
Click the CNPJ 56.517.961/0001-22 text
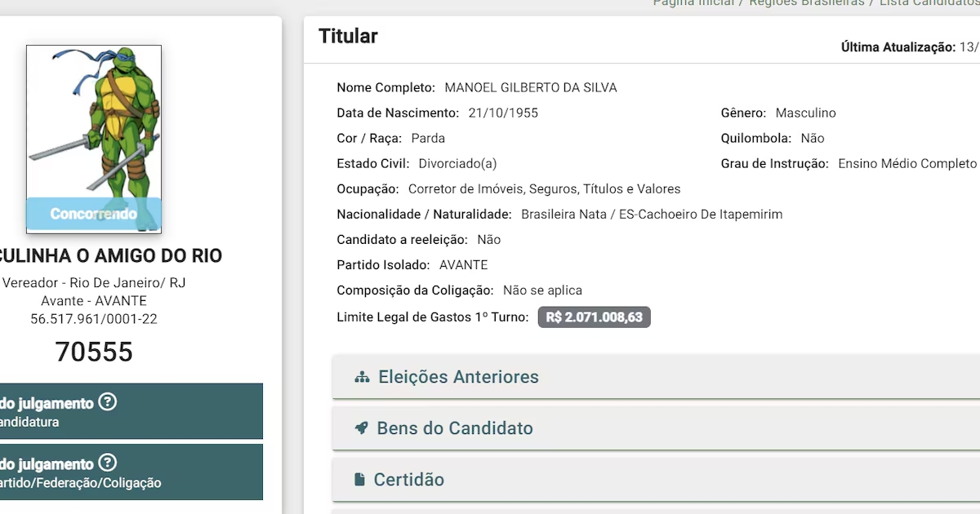pyautogui.click(x=94, y=319)
